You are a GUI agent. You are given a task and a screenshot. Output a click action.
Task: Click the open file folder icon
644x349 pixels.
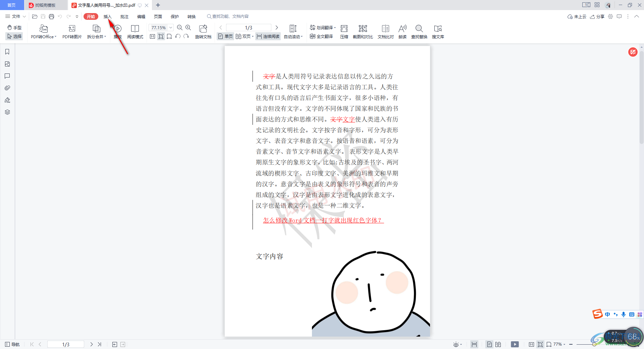pyautogui.click(x=35, y=16)
